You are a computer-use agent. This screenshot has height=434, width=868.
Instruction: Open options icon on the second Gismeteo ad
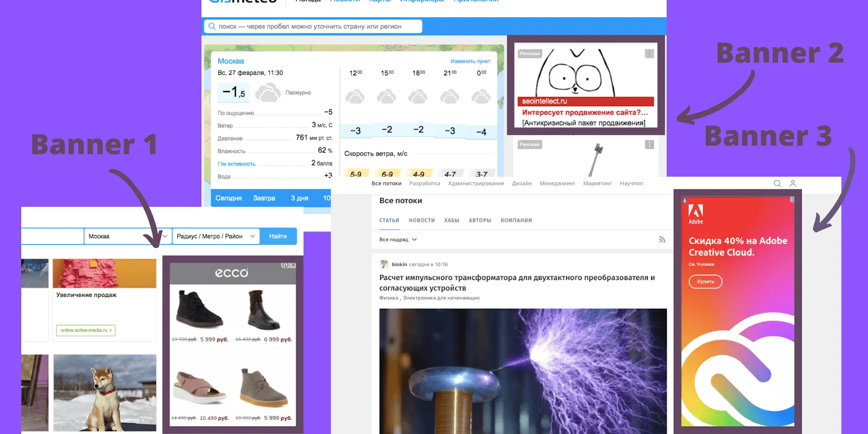point(649,144)
